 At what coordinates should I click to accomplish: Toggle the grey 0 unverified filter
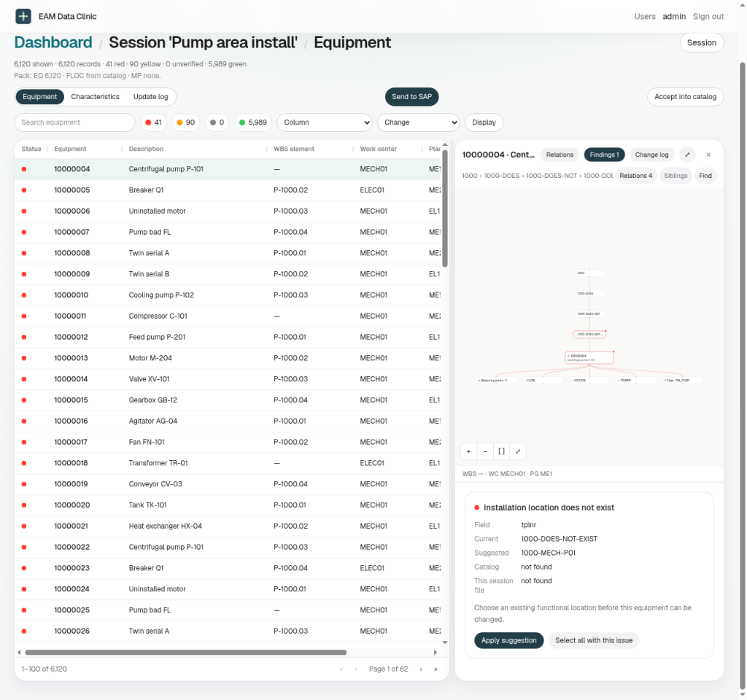click(x=217, y=122)
